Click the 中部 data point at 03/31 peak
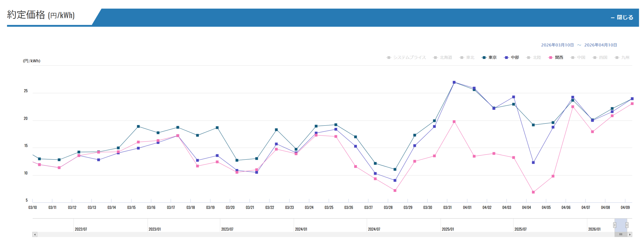644x244 pixels. pyautogui.click(x=454, y=83)
